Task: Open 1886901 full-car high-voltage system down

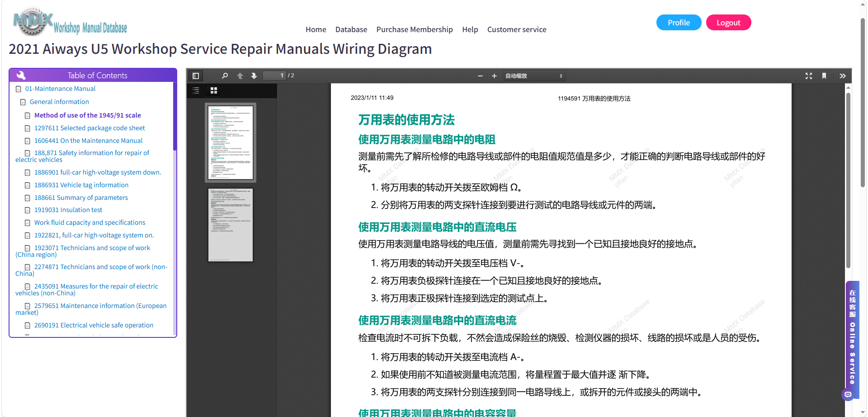Action: [98, 173]
